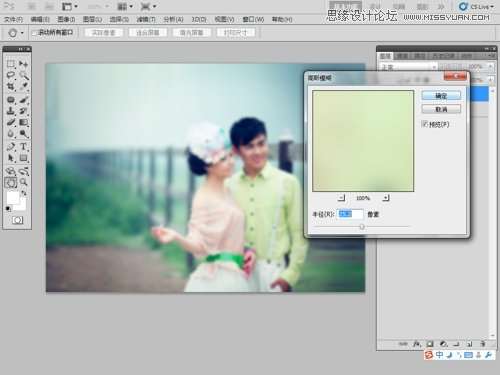The height and width of the screenshot is (375, 500).
Task: Switch to the Channels panel tab
Action: coord(402,56)
